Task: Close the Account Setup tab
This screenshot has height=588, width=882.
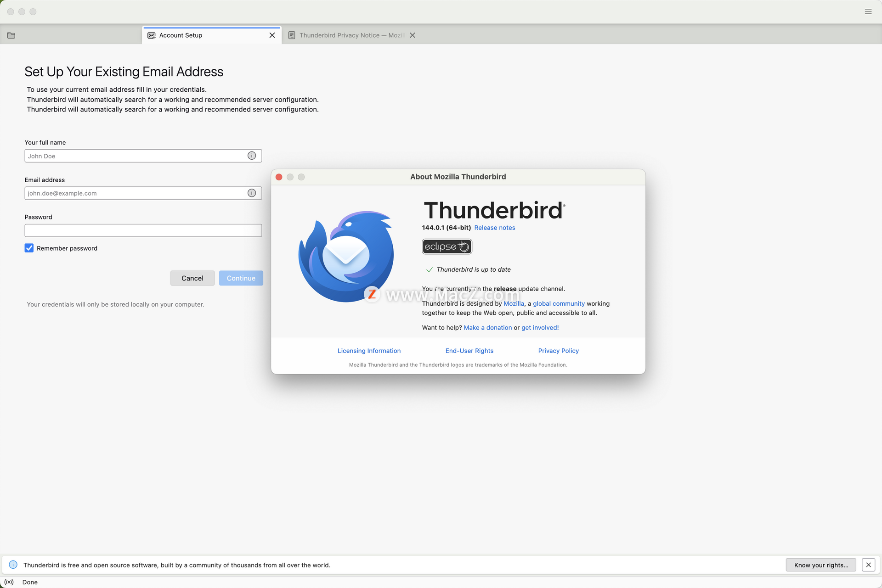Action: [x=272, y=35]
